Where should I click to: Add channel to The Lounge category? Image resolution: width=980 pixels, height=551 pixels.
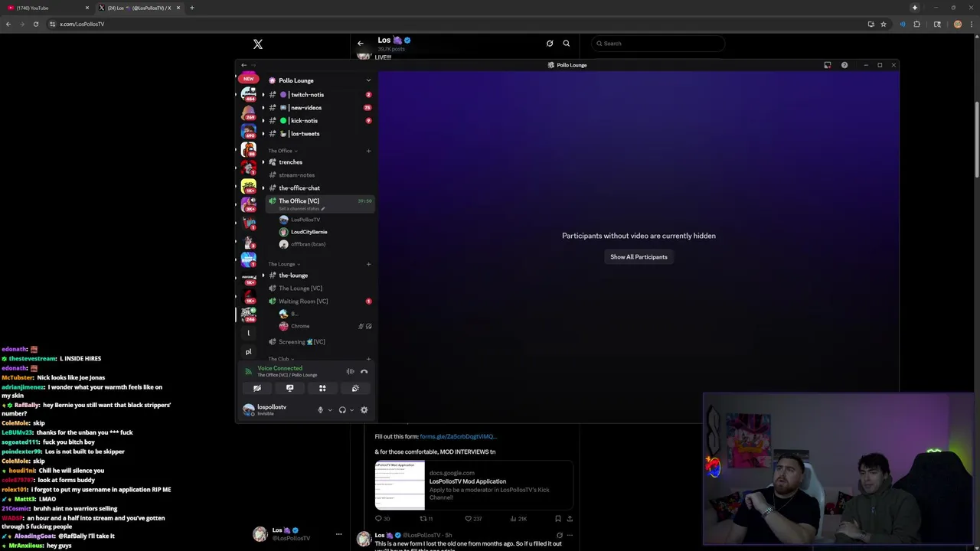(x=368, y=264)
